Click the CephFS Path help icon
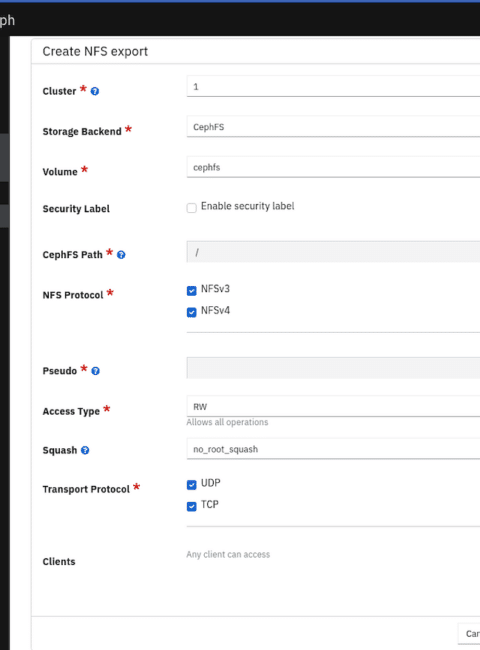This screenshot has width=480, height=650. [x=121, y=255]
